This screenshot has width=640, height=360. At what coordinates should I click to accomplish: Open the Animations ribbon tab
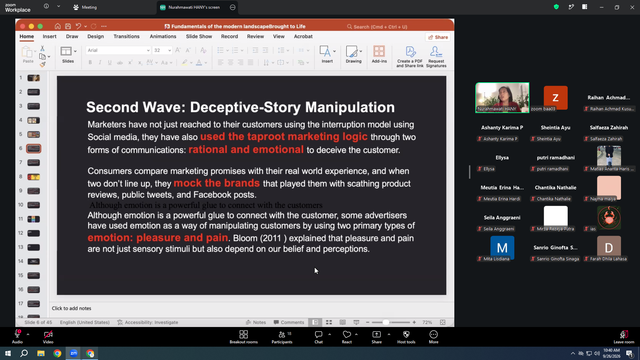click(x=163, y=36)
